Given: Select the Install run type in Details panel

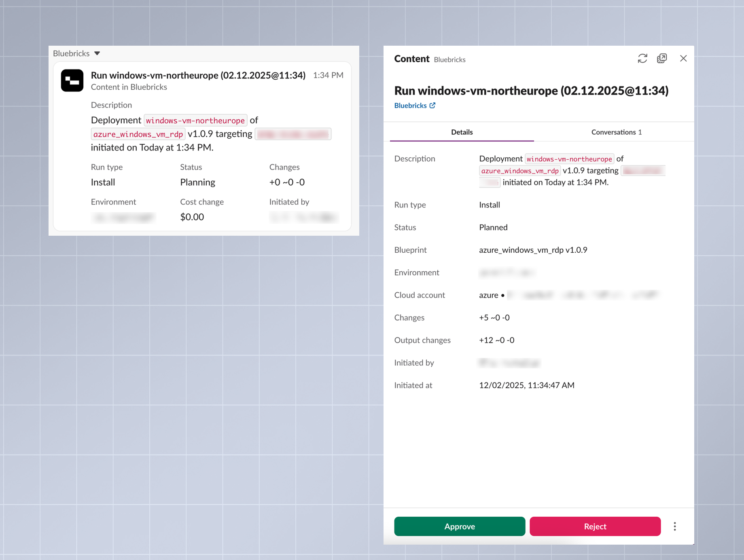Looking at the screenshot, I should pos(490,205).
